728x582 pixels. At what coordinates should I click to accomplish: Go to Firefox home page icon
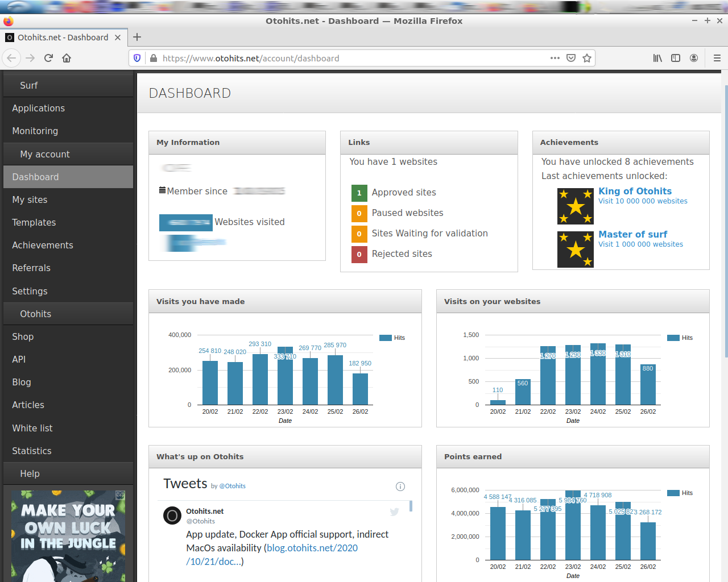pos(67,58)
